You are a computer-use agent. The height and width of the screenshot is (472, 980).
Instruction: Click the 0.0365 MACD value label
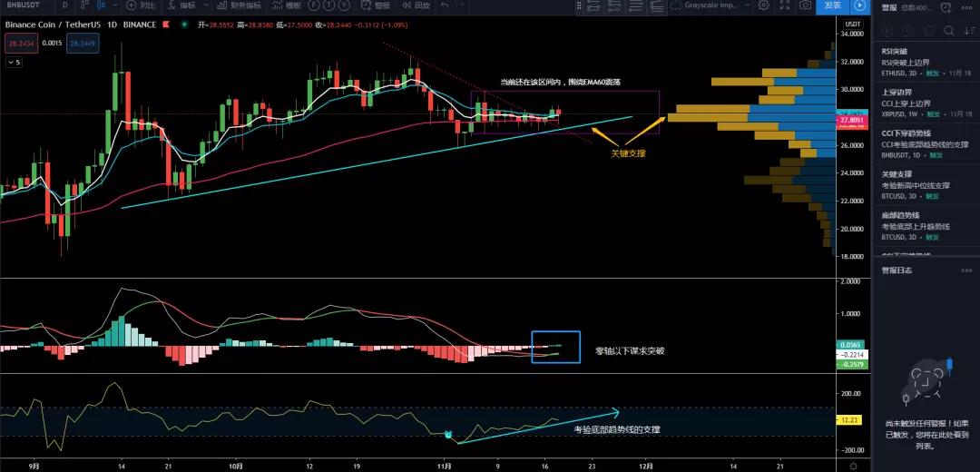851,344
